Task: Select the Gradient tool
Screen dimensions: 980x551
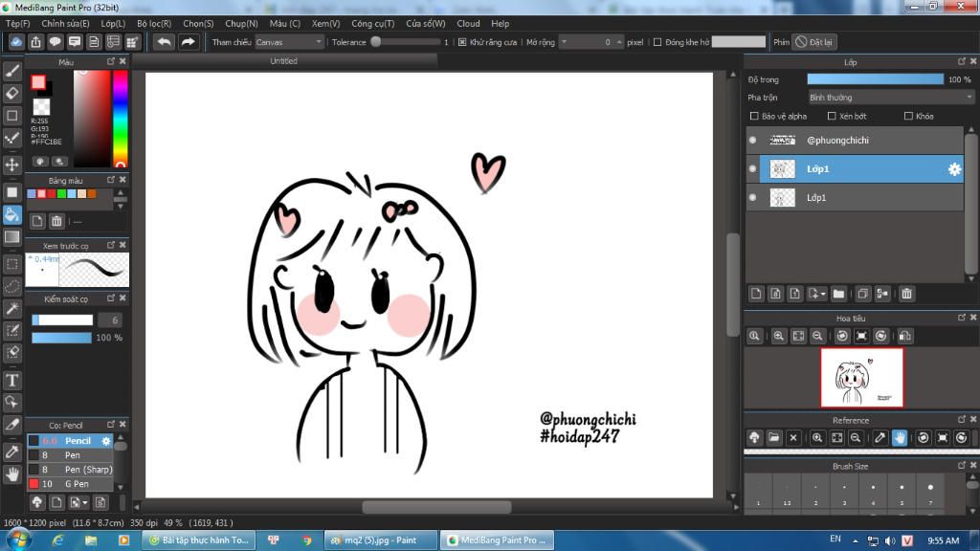Action: [11, 237]
